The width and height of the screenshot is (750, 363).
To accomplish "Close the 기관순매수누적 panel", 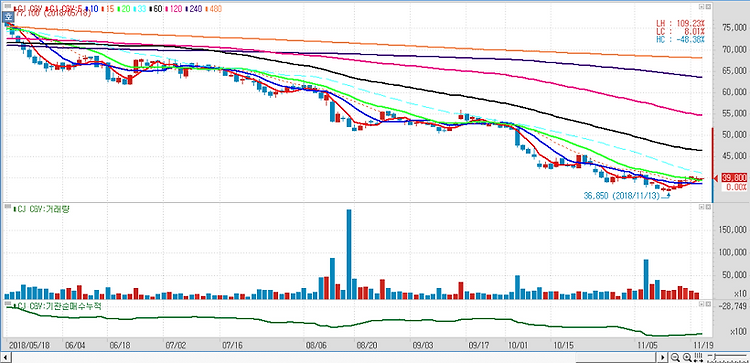I will pyautogui.click(x=708, y=303).
